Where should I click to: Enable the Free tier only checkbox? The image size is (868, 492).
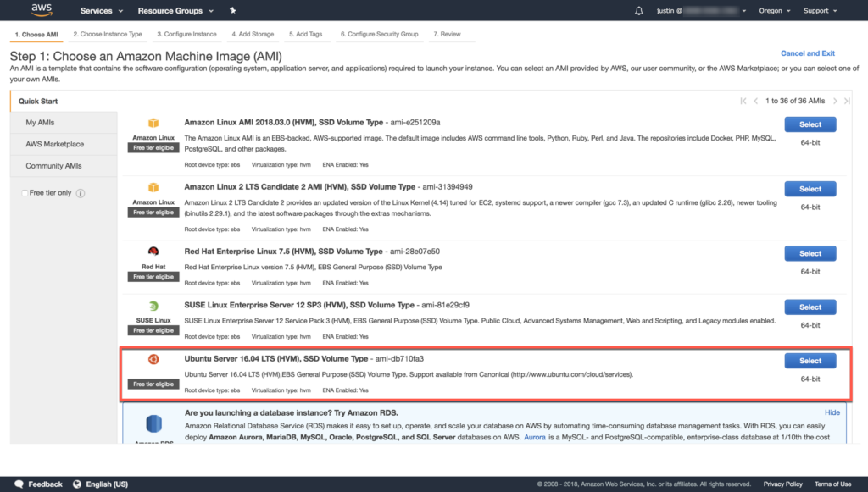pos(25,193)
